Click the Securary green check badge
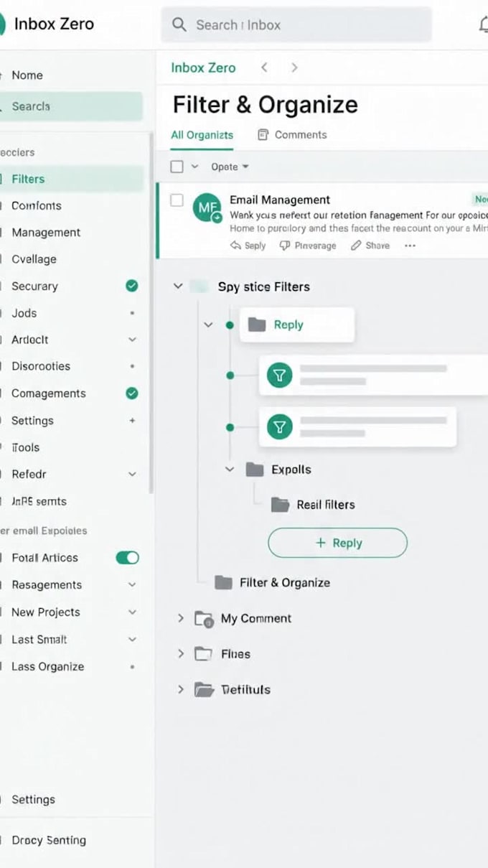488x868 pixels. point(132,286)
